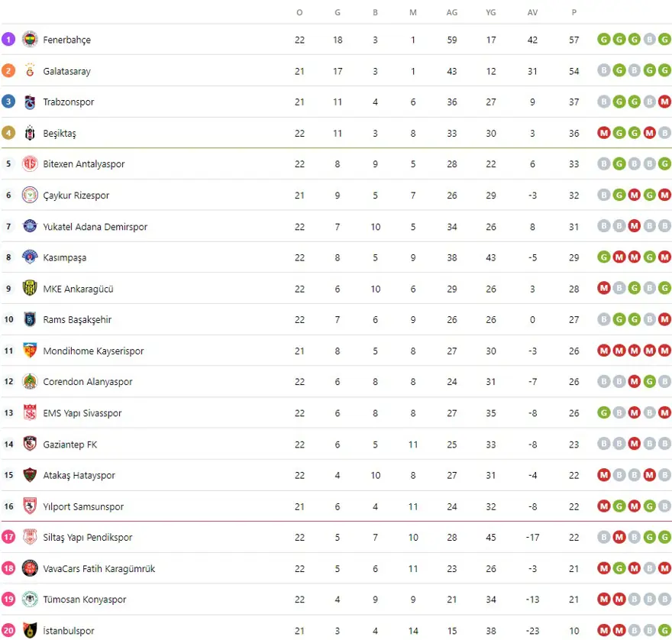Click the Fenerbahçe club logo
672x640 pixels.
30,39
